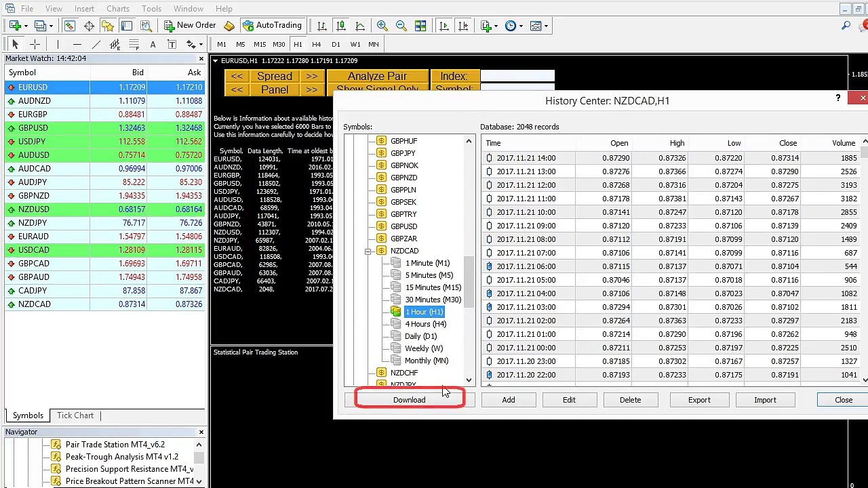868x488 pixels.
Task: Open the New Chart tool
Action: click(x=15, y=26)
